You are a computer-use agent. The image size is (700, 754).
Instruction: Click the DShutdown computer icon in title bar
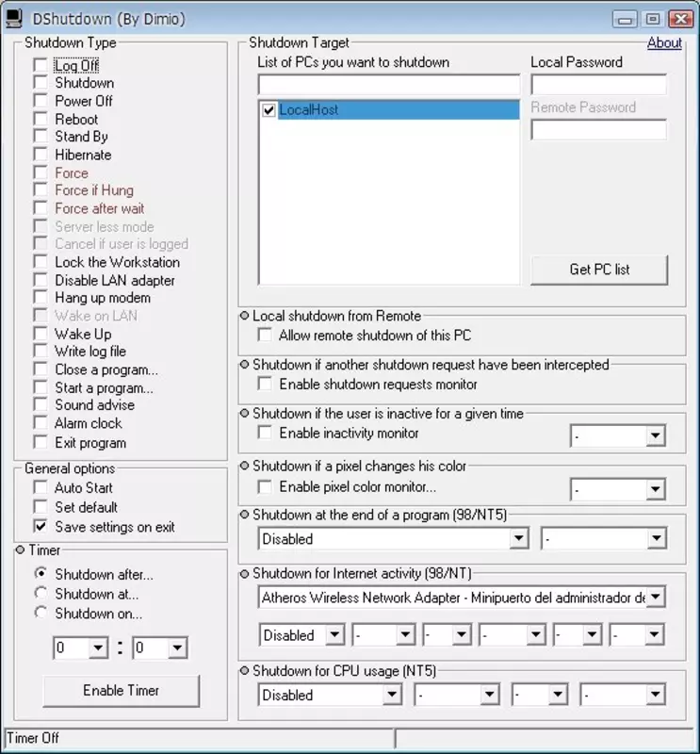(x=14, y=19)
